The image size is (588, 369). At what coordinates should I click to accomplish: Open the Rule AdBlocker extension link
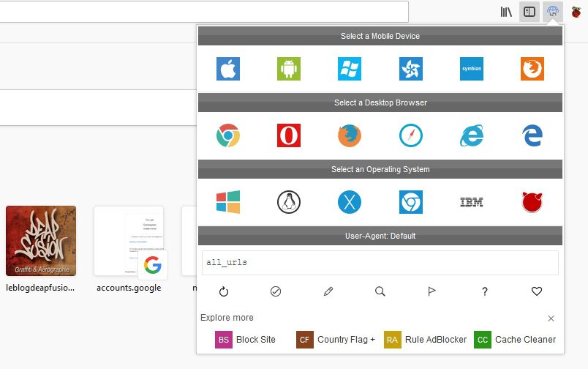425,340
